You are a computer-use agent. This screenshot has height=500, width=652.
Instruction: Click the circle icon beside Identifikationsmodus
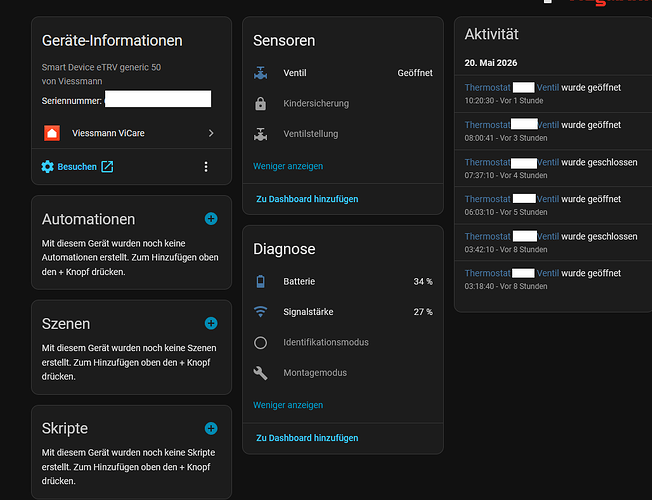[x=261, y=342]
